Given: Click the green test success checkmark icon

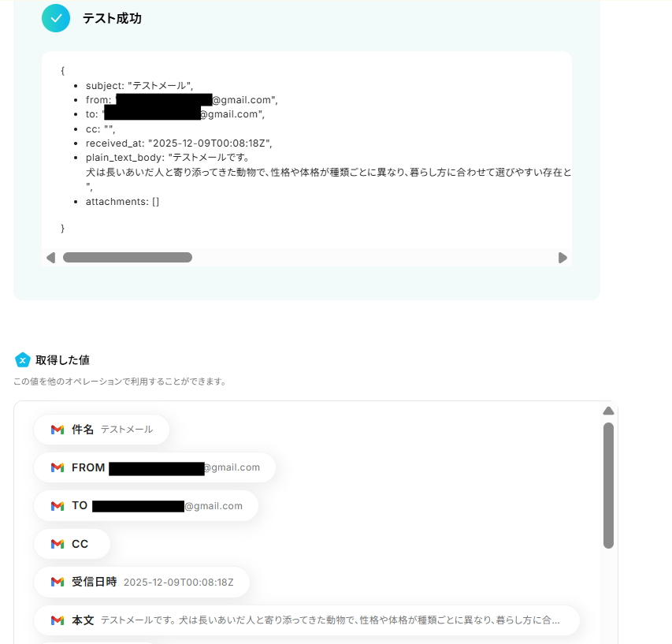Looking at the screenshot, I should click(56, 18).
